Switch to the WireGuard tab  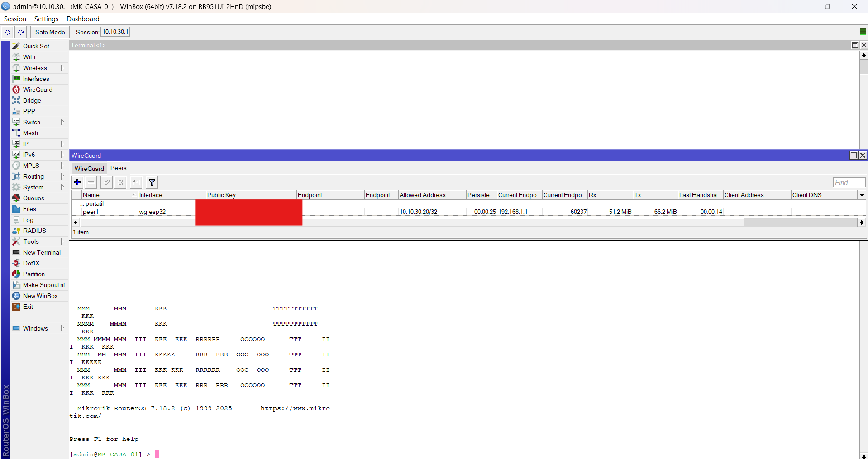coord(89,169)
